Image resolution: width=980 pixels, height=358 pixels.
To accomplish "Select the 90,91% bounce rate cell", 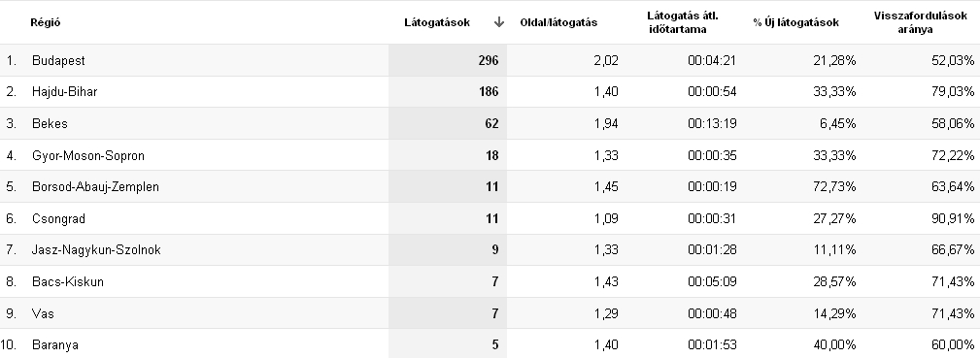I will pos(953,218).
